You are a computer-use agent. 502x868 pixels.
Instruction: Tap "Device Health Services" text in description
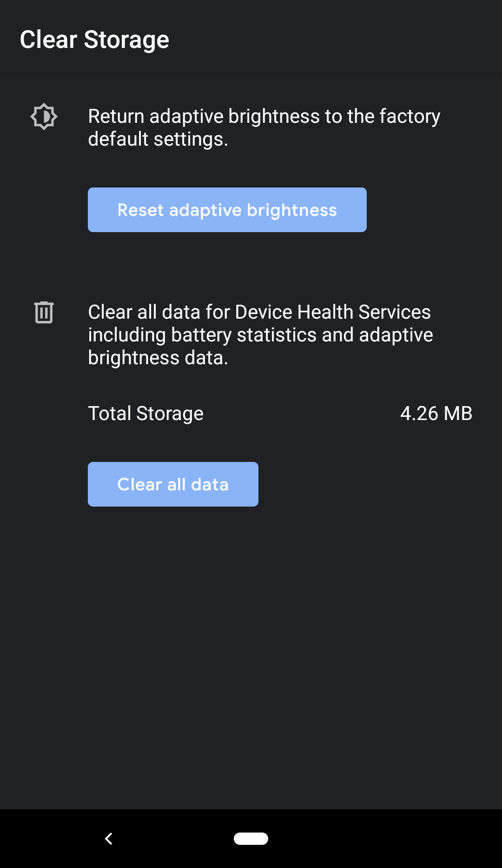(x=333, y=312)
